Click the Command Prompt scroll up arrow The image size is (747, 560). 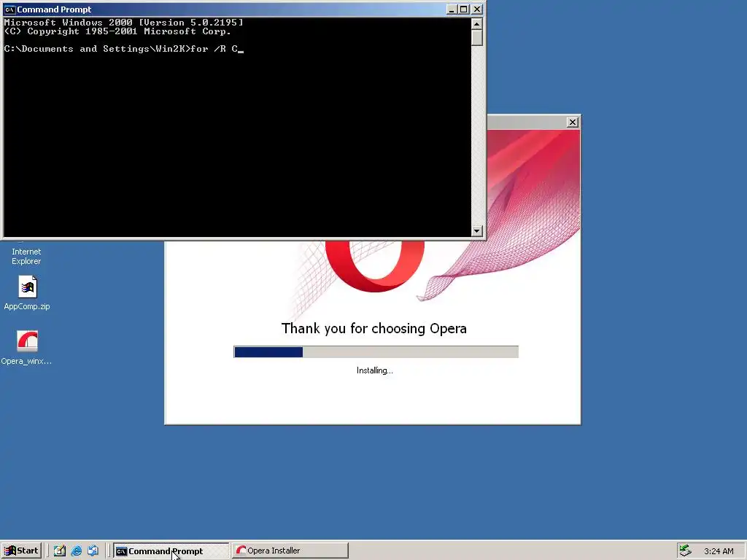[477, 23]
